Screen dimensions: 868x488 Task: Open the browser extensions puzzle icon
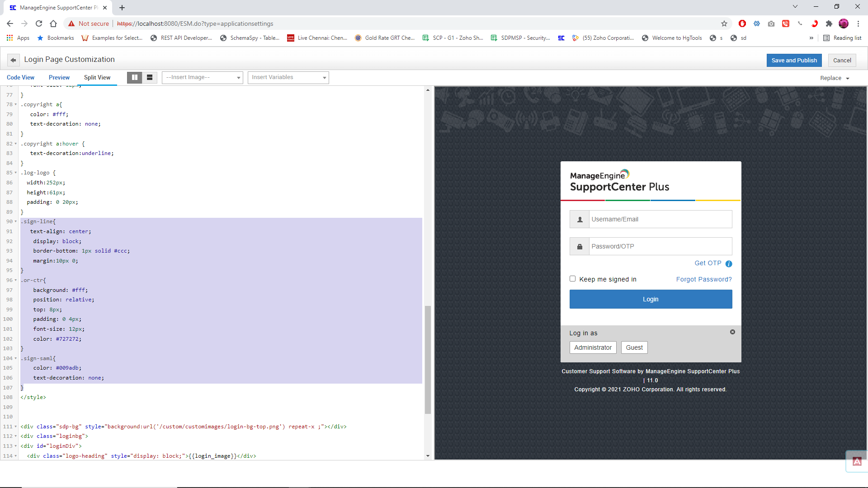tap(829, 23)
